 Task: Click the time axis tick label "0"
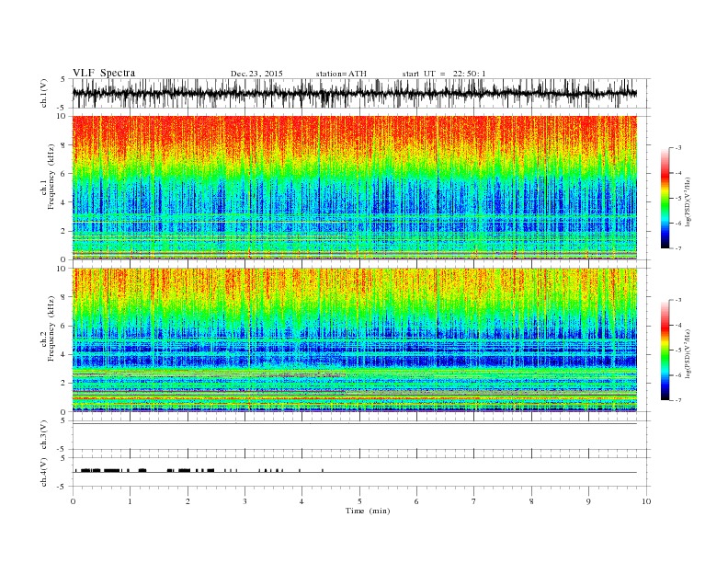[x=73, y=501]
